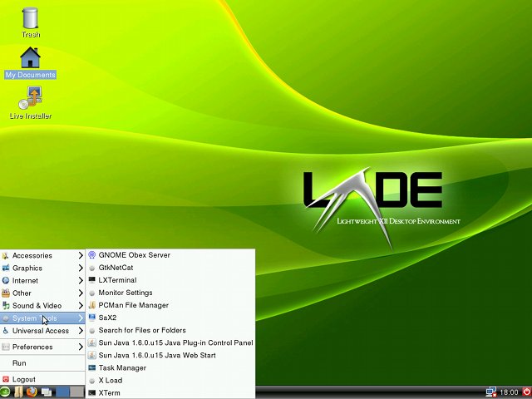The width and height of the screenshot is (532, 399).
Task: Switch to the first blue workspace in pager
Action: [63, 392]
